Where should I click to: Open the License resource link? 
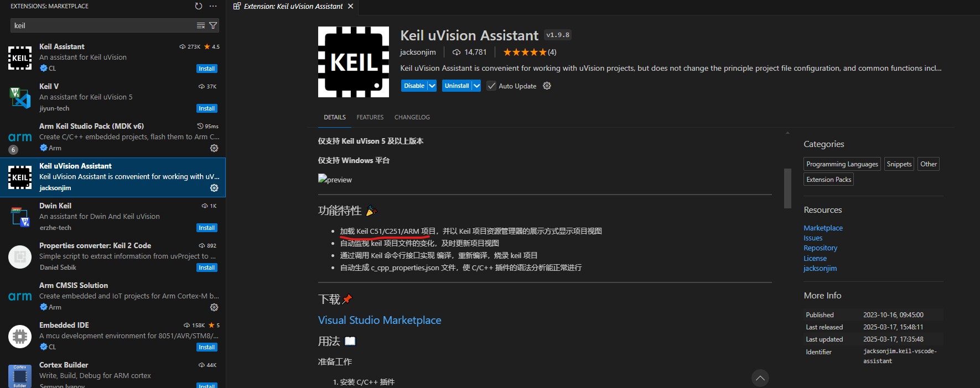point(815,258)
